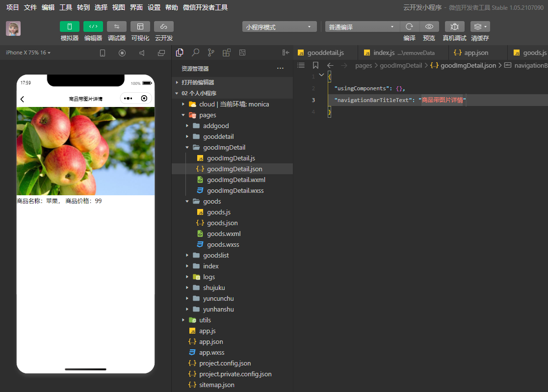
Task: Click the clear cache (清缓存) icon
Action: 480,26
